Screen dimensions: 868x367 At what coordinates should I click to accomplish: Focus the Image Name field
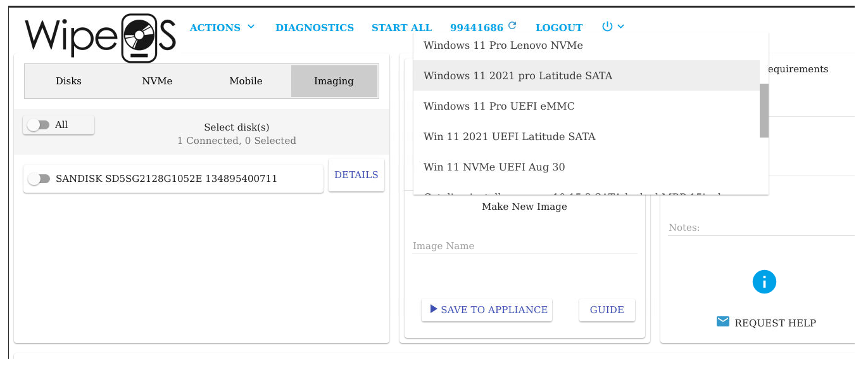pos(525,246)
